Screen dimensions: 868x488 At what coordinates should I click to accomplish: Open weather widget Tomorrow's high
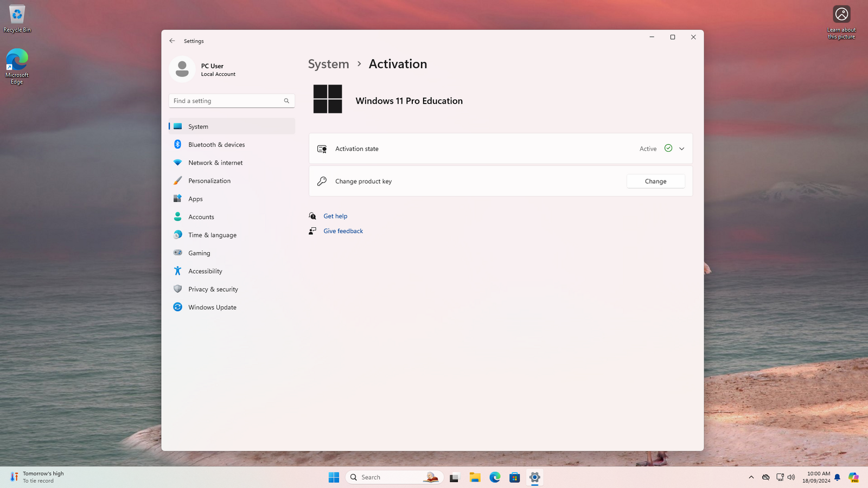coord(37,477)
